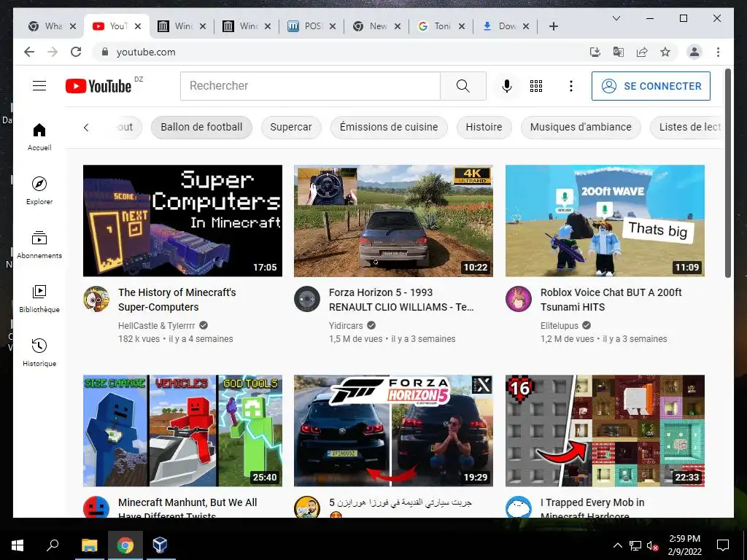Viewport: 747px width, 560px height.
Task: Go back with browser back arrow
Action: (x=29, y=52)
